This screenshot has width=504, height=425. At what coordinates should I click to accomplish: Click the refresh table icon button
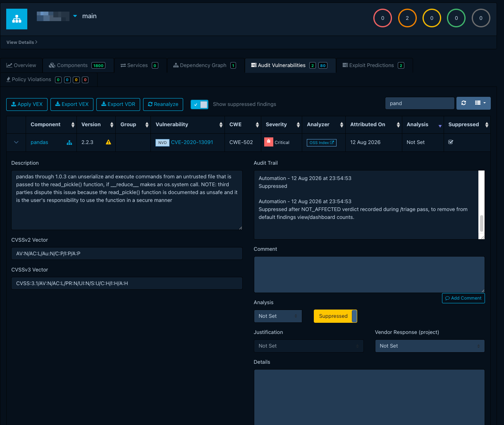point(463,103)
